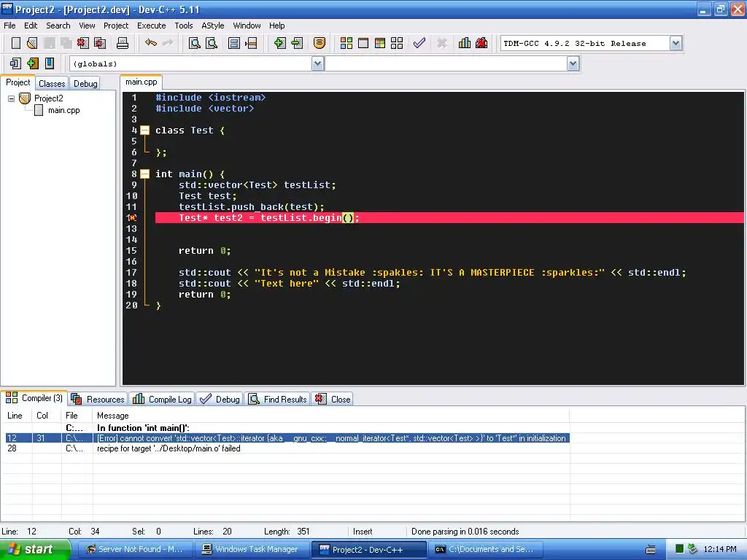Open the empty function dropdown beside globals
Viewport: 747px width, 560px height.
573,64
